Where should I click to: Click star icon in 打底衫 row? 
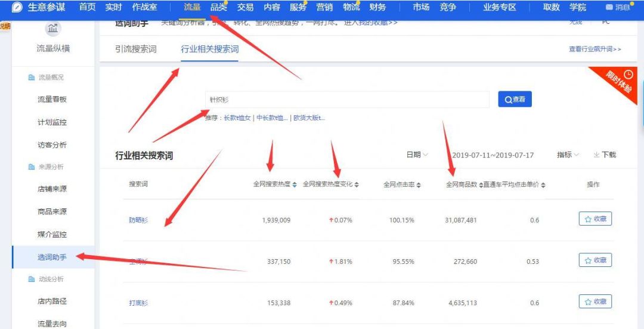click(x=588, y=302)
